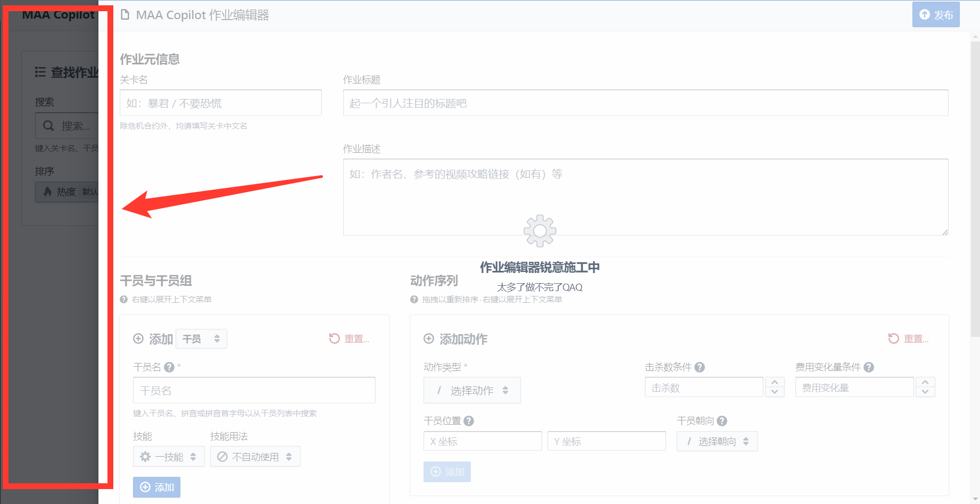Click the flame icon on the 热度 button
Image resolution: width=980 pixels, height=504 pixels.
(x=47, y=192)
